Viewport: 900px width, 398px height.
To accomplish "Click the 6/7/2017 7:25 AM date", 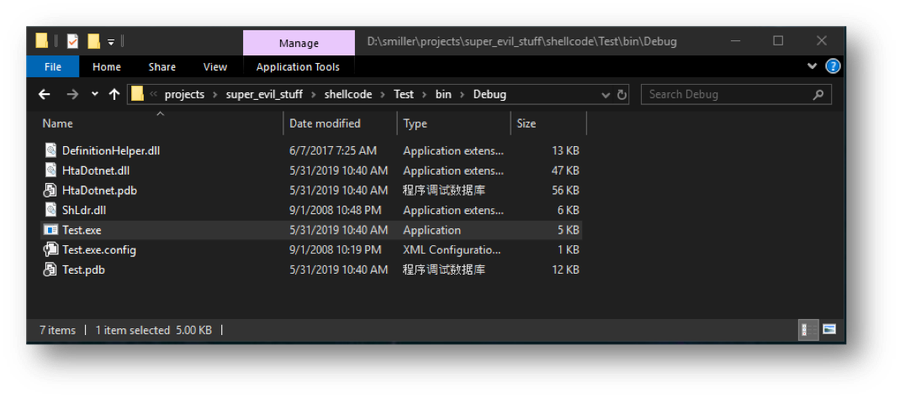I will coord(333,151).
